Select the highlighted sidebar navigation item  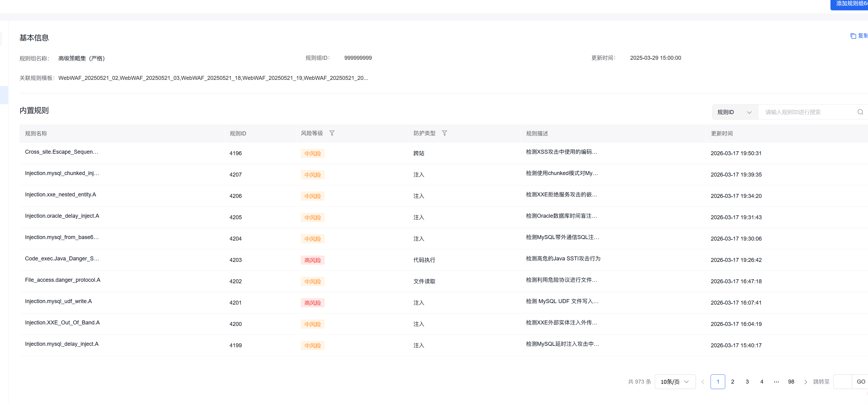[3, 95]
